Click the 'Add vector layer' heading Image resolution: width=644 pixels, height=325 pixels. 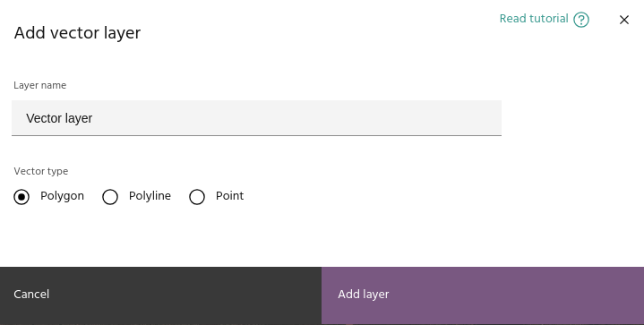(77, 33)
